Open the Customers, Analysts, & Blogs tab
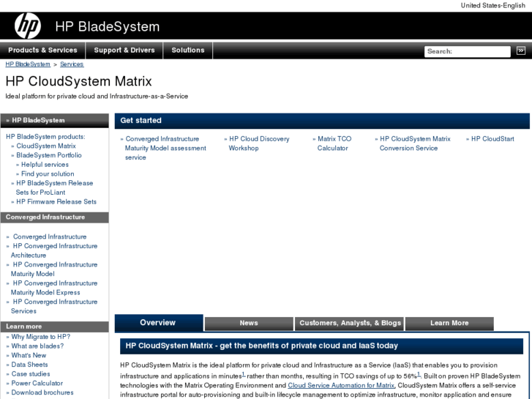 [350, 324]
